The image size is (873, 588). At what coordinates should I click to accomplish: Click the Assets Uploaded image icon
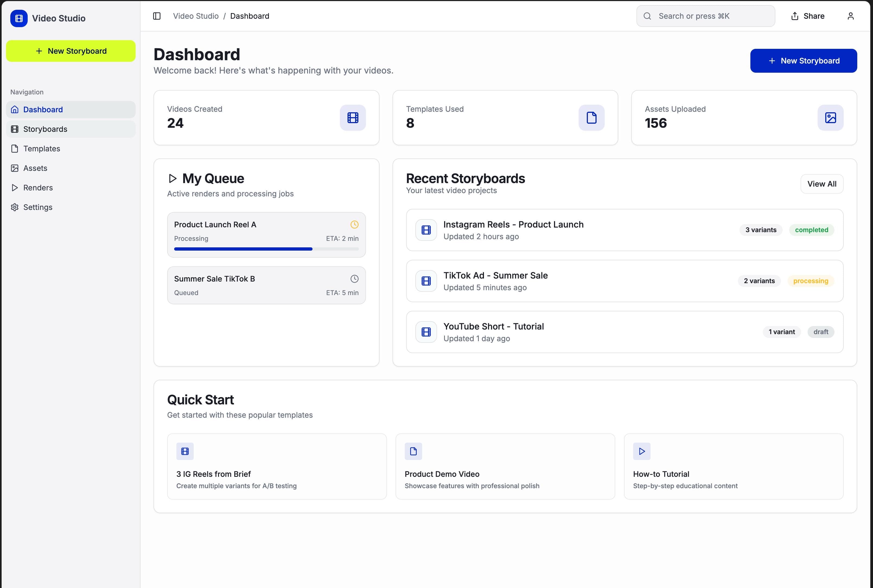click(x=830, y=118)
